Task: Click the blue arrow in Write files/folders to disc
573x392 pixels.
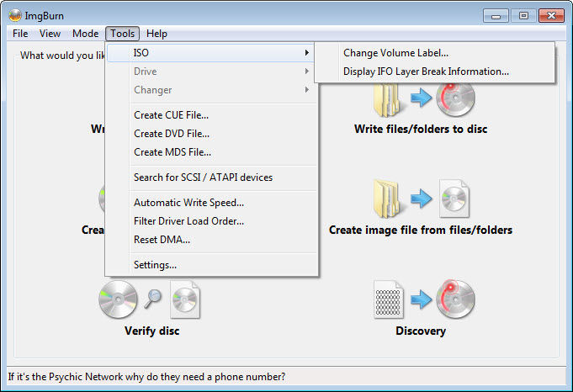Action: tap(421, 98)
